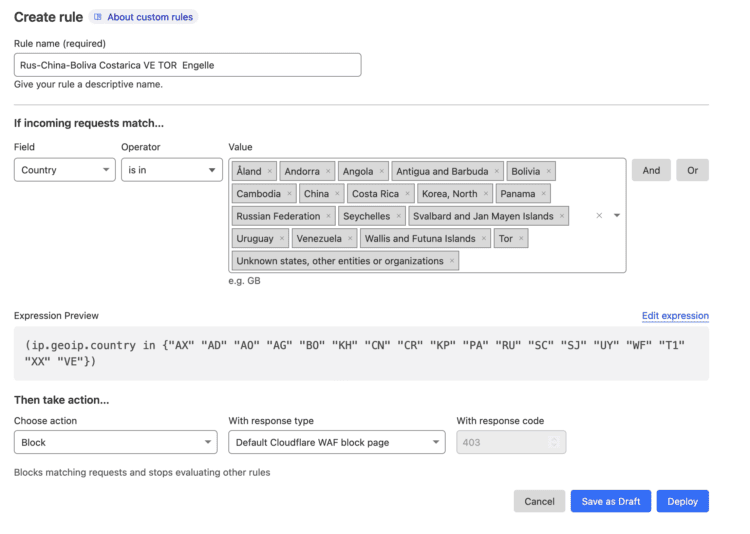Open the With response type dropdown
Viewport: 750px width, 534px height.
pyautogui.click(x=337, y=442)
